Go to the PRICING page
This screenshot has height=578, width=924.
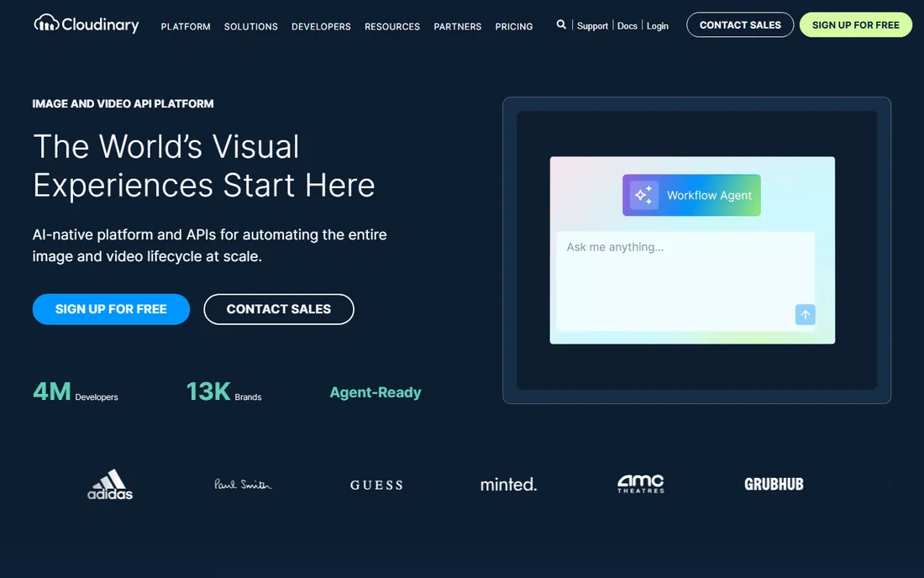pyautogui.click(x=514, y=27)
